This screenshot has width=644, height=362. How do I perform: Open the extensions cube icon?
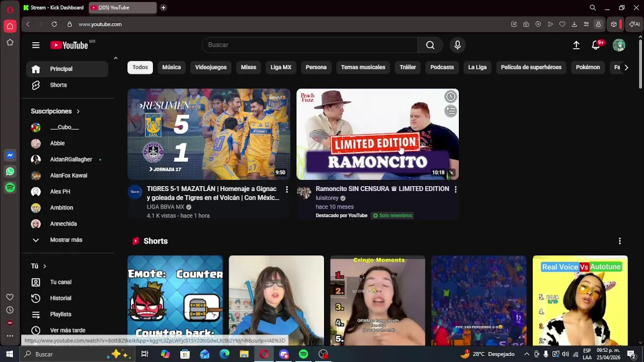point(614,24)
